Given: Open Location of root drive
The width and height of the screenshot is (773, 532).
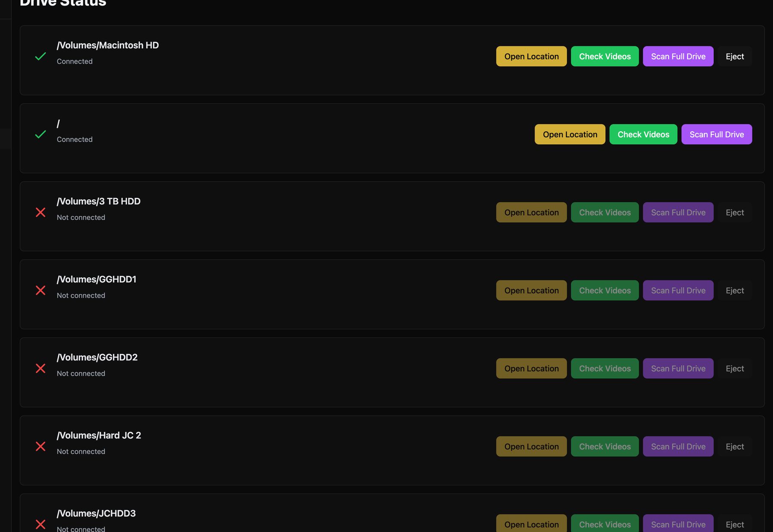Looking at the screenshot, I should point(570,134).
